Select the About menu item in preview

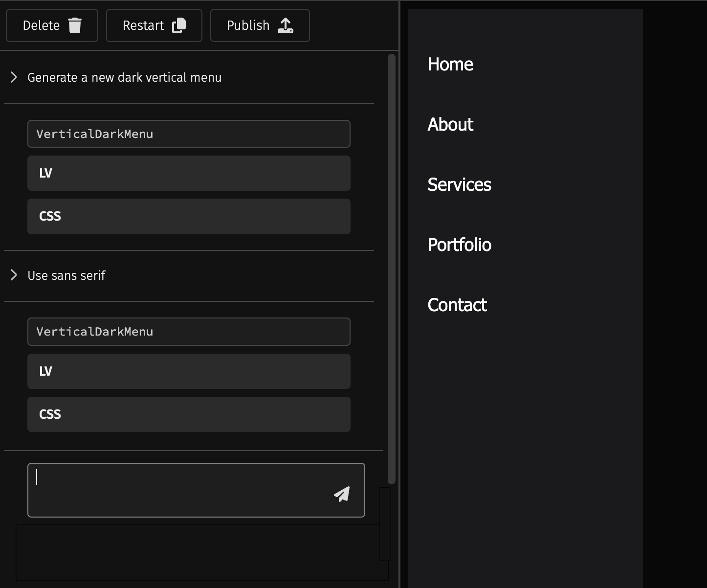[x=450, y=124]
